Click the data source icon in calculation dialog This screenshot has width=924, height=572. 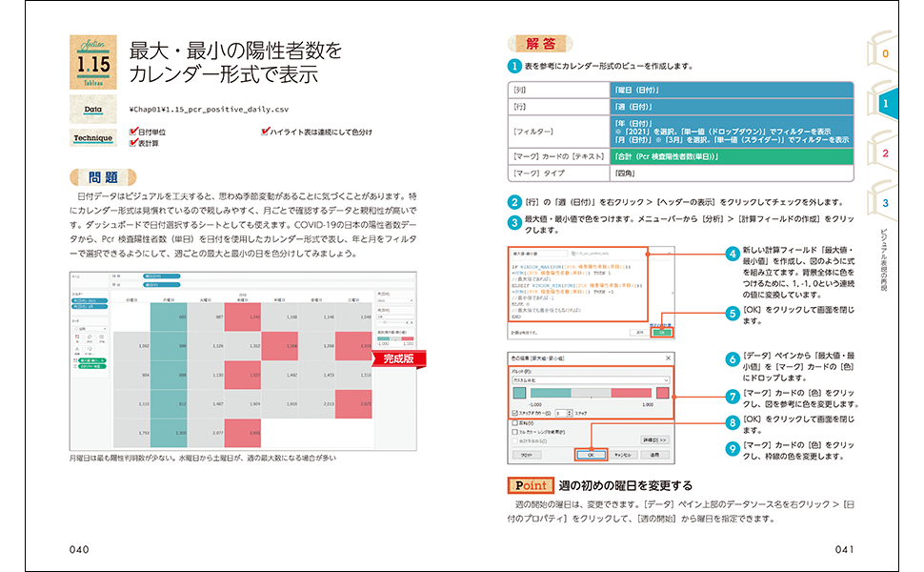point(573,254)
